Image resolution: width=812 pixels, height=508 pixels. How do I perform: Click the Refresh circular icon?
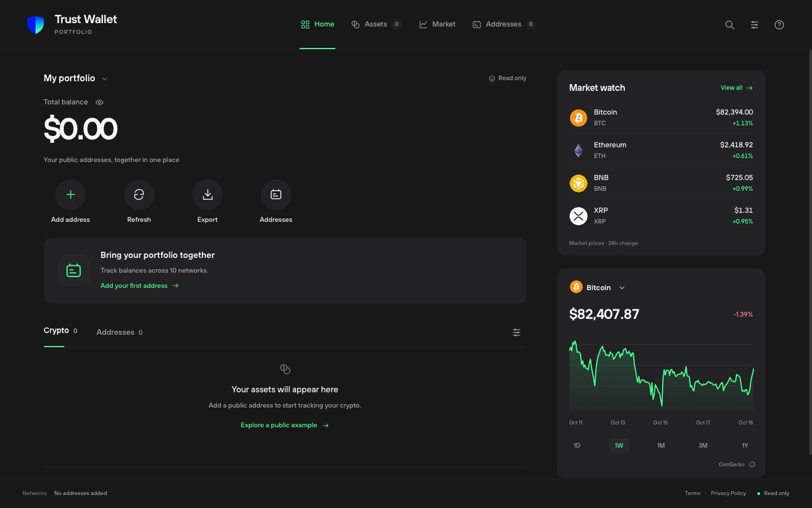[139, 195]
